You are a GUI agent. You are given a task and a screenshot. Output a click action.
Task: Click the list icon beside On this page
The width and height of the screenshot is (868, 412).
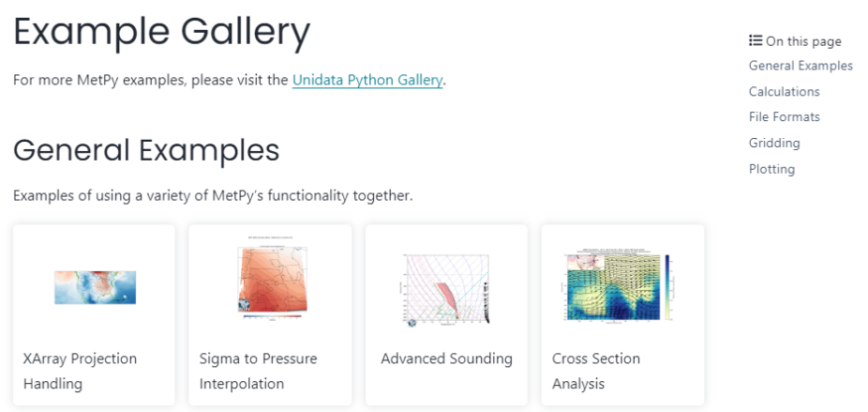point(756,40)
